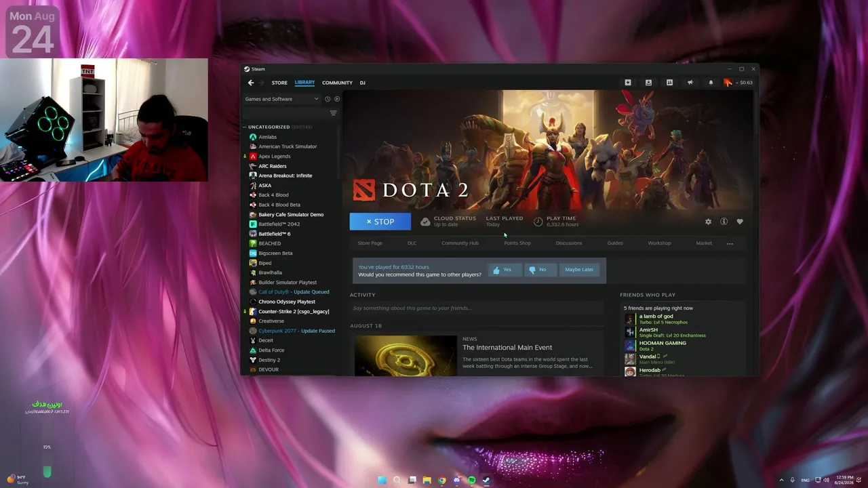Open the DJ profile tab
This screenshot has height=488, width=868.
click(363, 83)
